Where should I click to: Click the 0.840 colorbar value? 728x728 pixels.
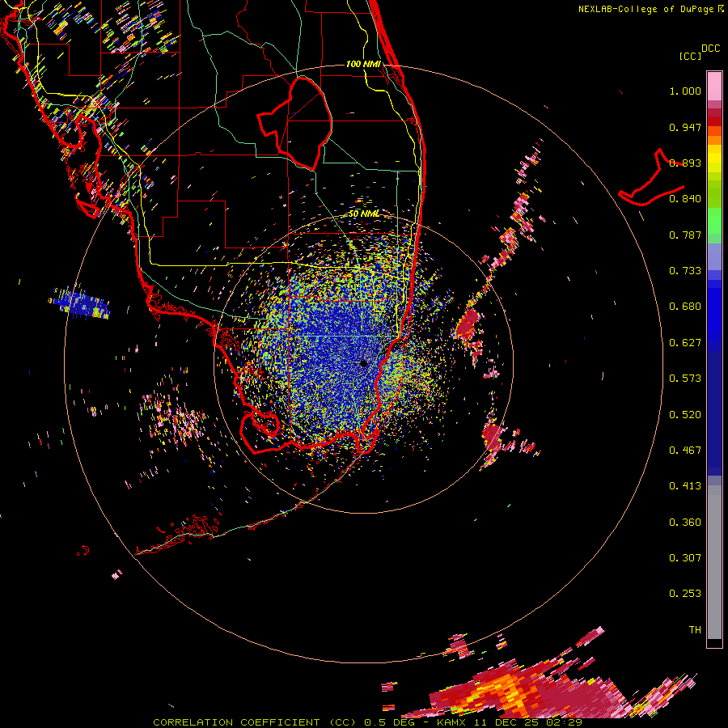click(685, 199)
